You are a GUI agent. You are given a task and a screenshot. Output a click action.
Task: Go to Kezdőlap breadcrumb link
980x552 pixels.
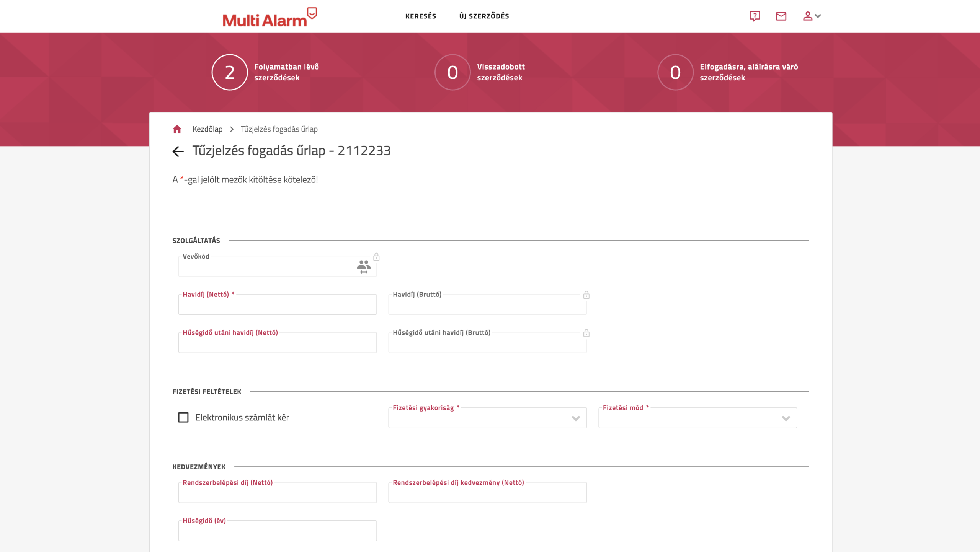[x=207, y=129]
